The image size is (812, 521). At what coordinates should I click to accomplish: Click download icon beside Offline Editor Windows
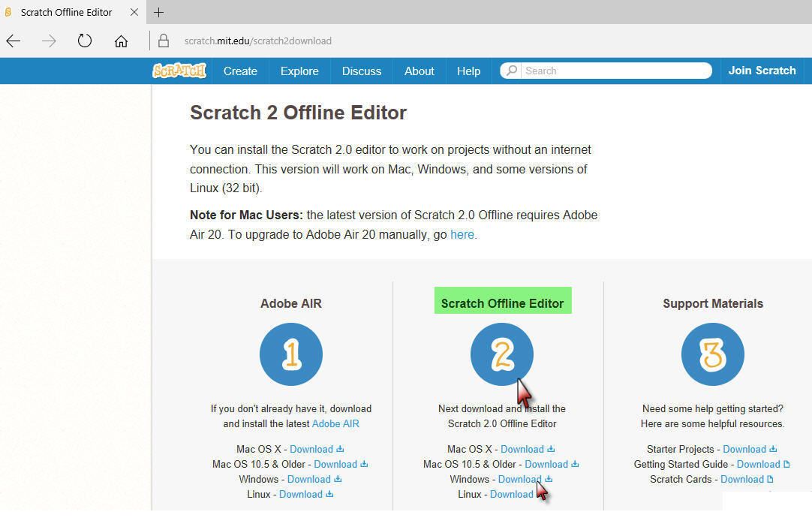[549, 479]
